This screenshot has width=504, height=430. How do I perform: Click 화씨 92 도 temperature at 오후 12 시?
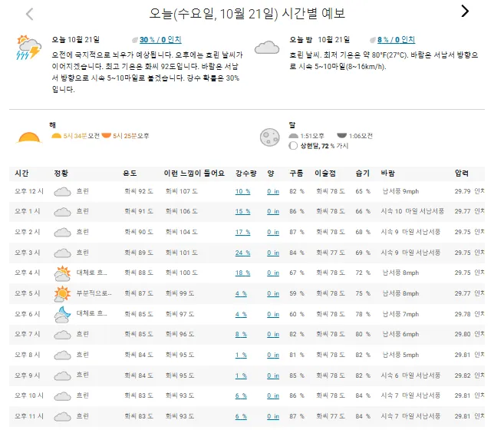point(139,191)
